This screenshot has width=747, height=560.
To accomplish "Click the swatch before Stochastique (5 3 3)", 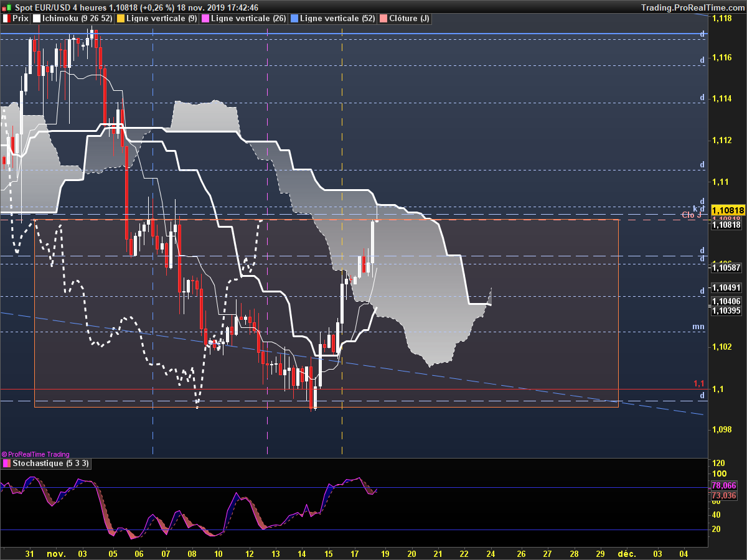I will 6,464.
